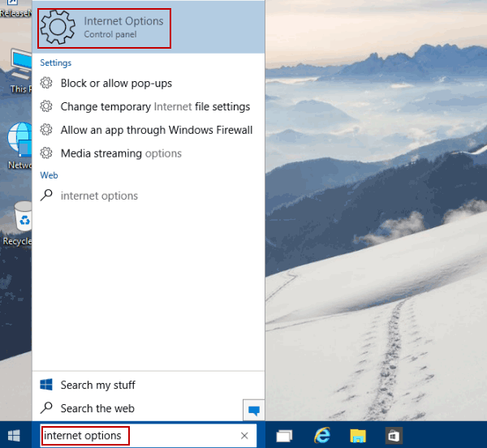Select the This PC desktop icon
The height and width of the screenshot is (448, 487).
click(x=19, y=71)
